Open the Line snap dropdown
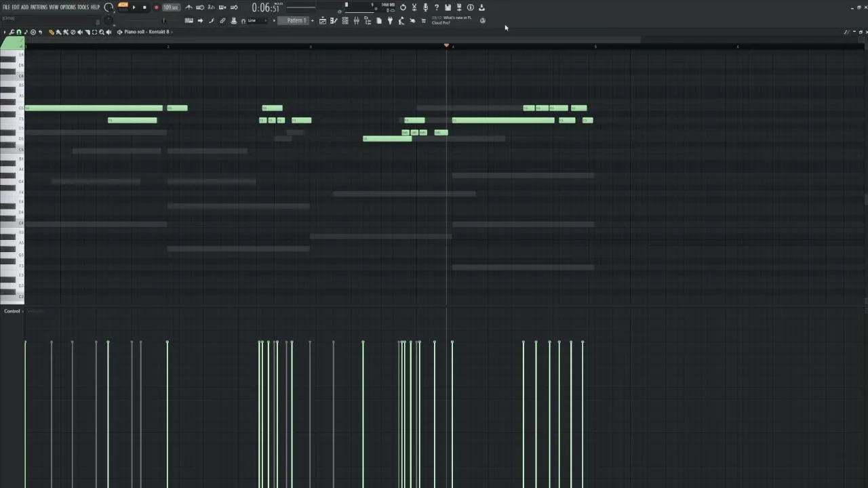This screenshot has height=488, width=868. pyautogui.click(x=258, y=21)
